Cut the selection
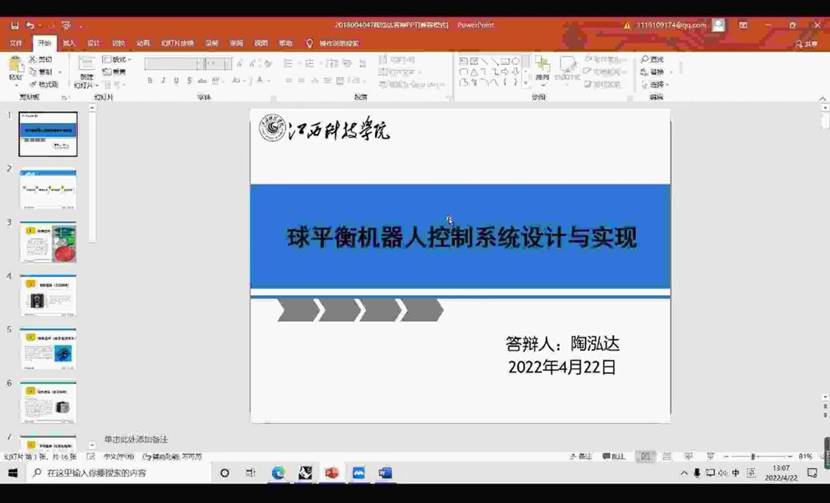The image size is (830, 503). click(41, 59)
